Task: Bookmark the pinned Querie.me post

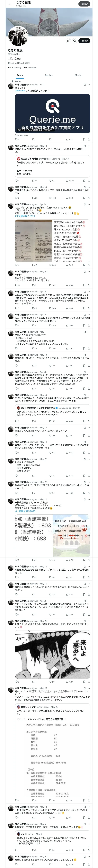Action: coord(84,139)
